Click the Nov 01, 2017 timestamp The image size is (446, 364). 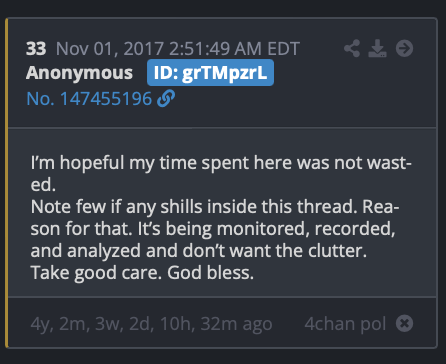coord(178,49)
